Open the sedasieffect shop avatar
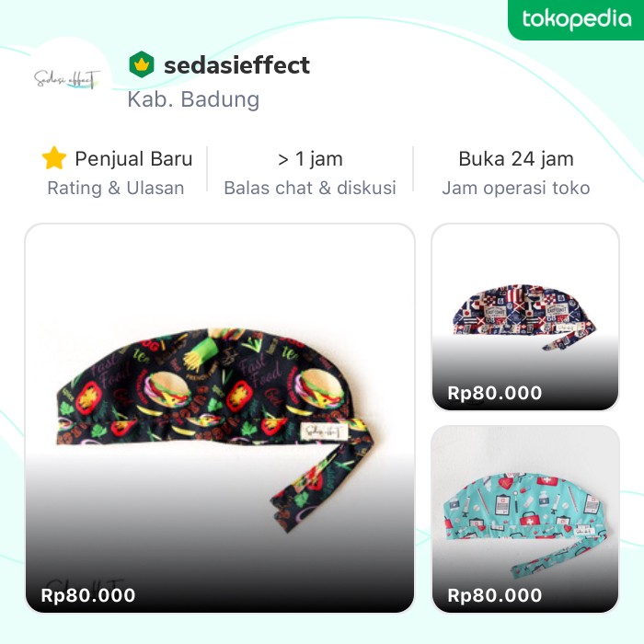The image size is (644, 644). [65, 81]
